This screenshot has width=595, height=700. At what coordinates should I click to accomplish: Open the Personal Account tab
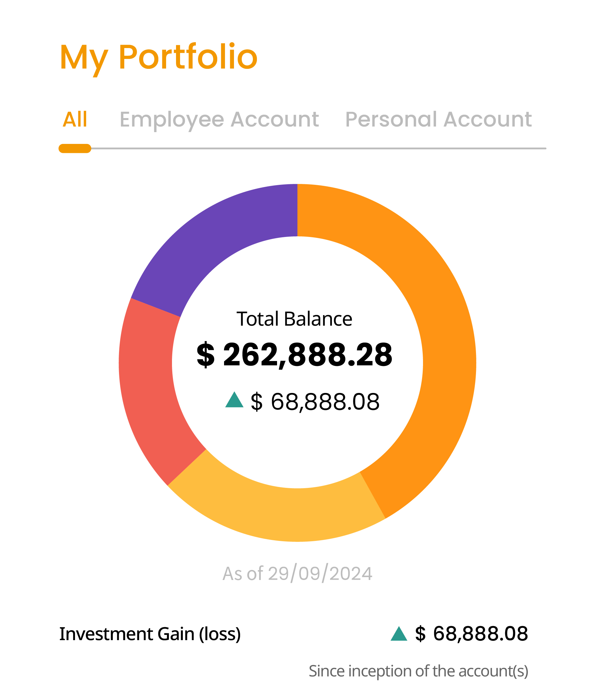[x=439, y=119]
